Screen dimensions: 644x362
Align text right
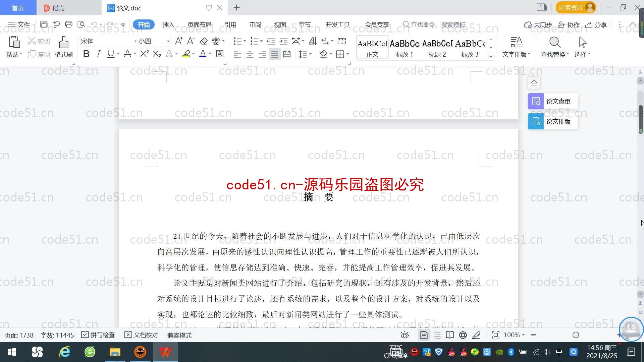[x=262, y=54]
